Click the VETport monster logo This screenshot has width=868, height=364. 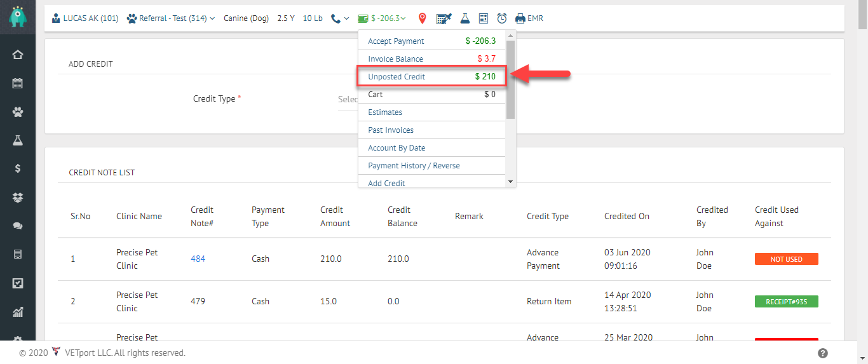18,18
